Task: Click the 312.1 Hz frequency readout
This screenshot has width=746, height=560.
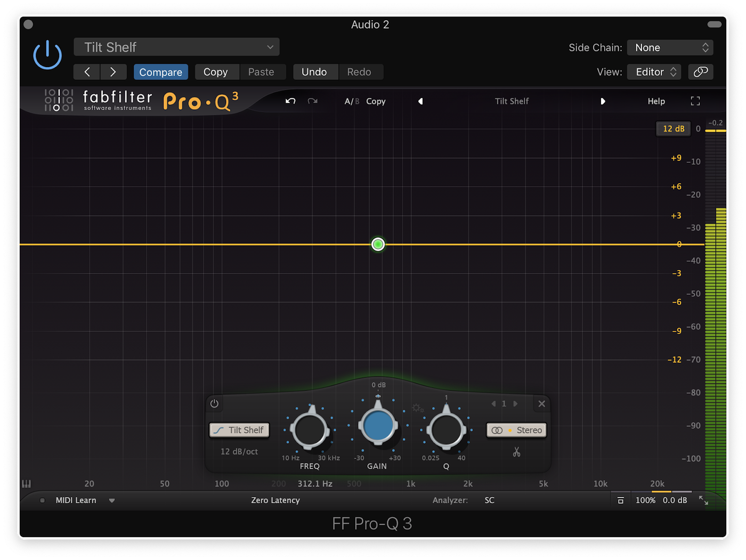Action: [315, 484]
